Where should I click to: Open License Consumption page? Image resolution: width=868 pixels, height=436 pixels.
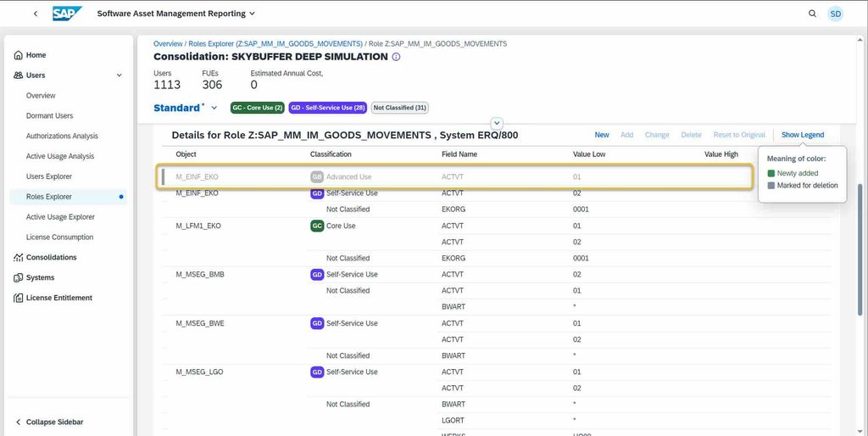(60, 238)
